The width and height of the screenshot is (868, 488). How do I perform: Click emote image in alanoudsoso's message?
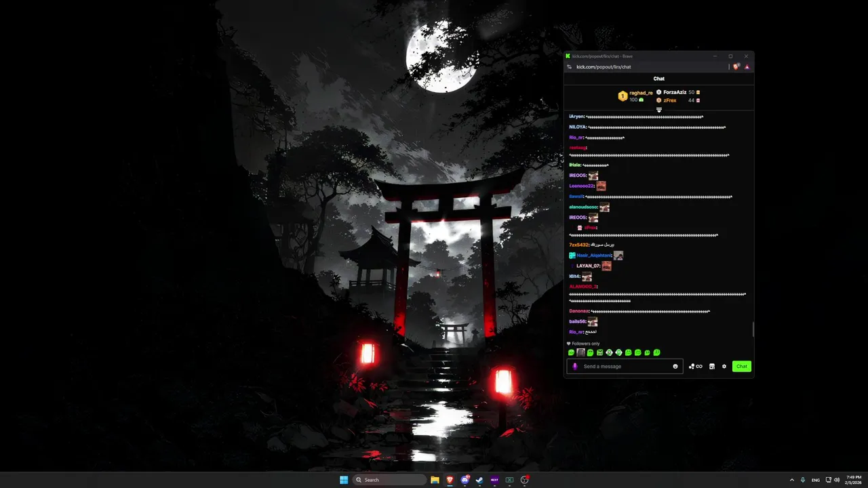click(x=604, y=207)
